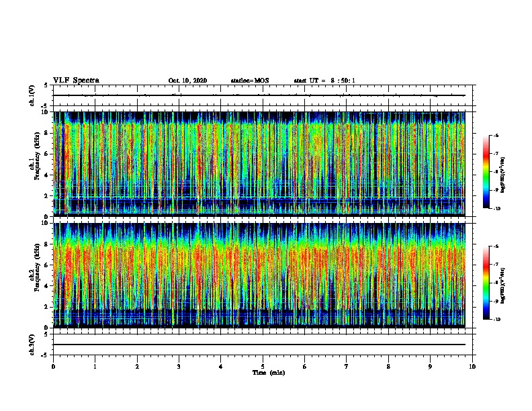Click the ch.1 spectrogram panel
532x411 pixels.
click(x=259, y=164)
